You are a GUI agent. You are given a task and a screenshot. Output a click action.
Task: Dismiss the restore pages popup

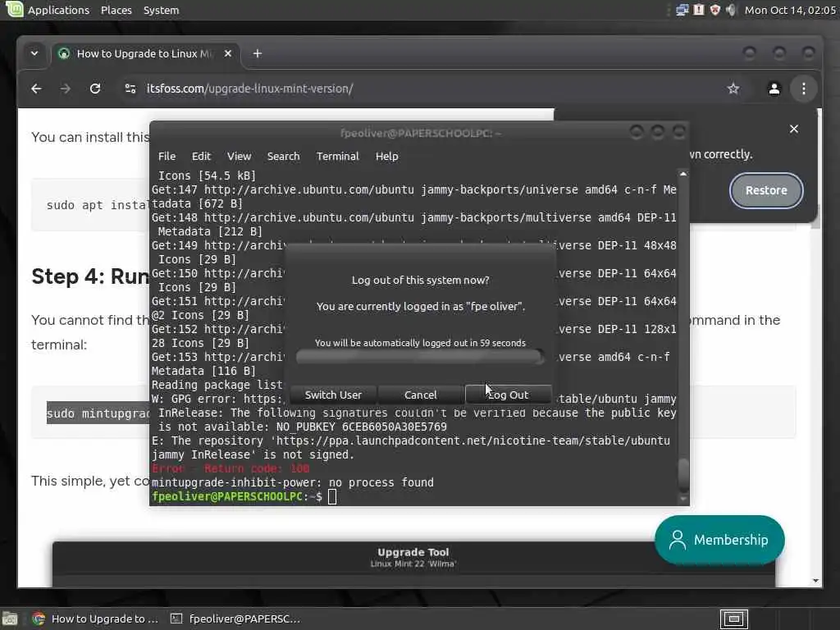pos(794,129)
